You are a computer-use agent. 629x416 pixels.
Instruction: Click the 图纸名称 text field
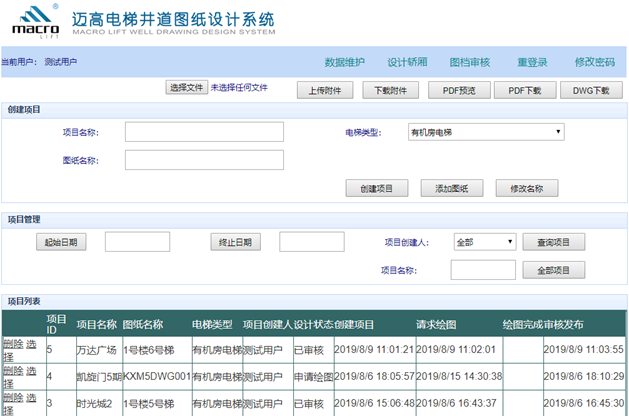click(204, 160)
